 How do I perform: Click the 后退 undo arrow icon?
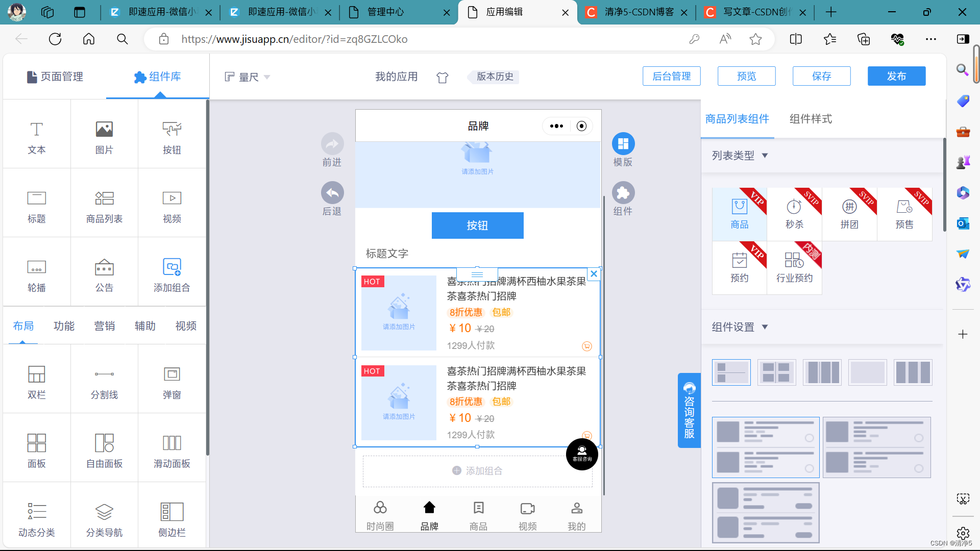332,193
